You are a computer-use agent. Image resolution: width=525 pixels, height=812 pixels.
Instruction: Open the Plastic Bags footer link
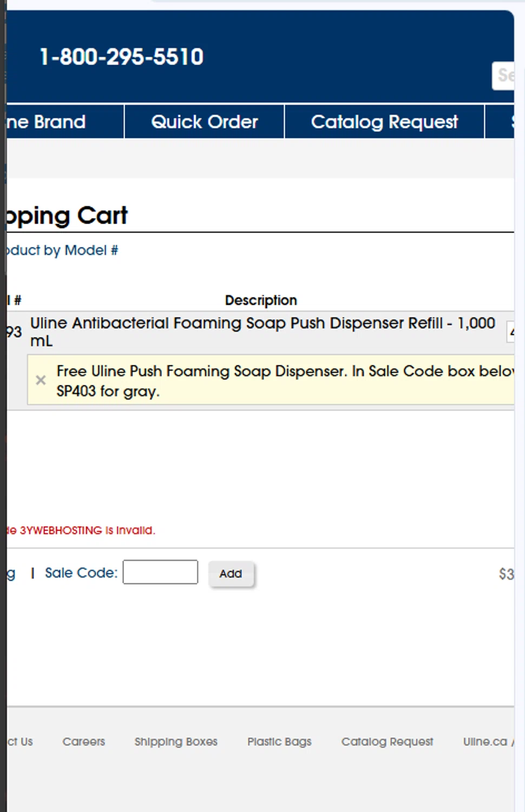(x=279, y=742)
